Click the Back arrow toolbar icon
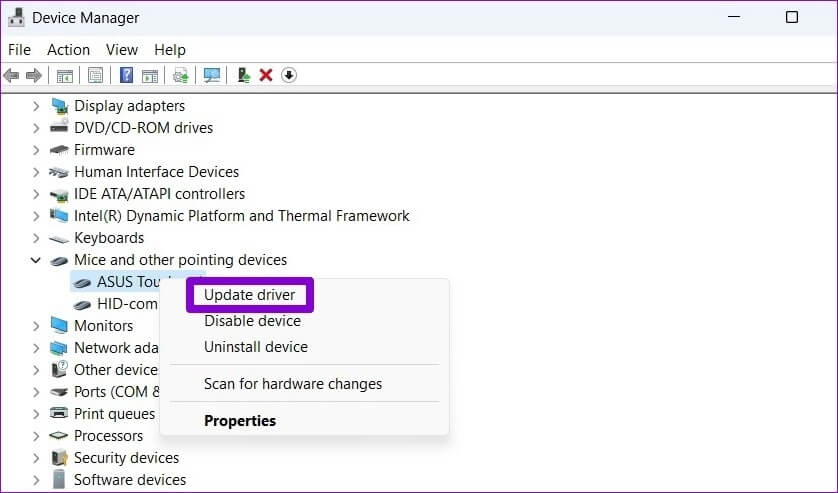Screen dimensions: 838x493 [11, 75]
